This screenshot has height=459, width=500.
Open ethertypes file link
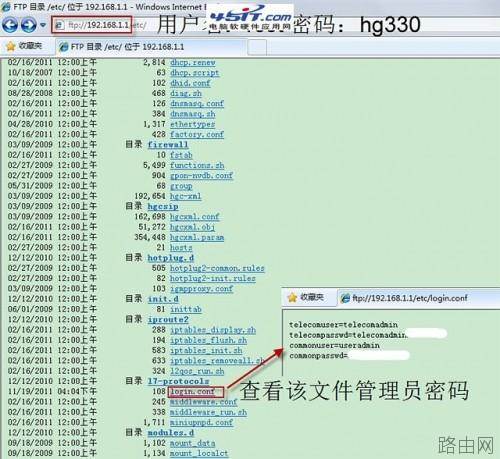point(193,124)
